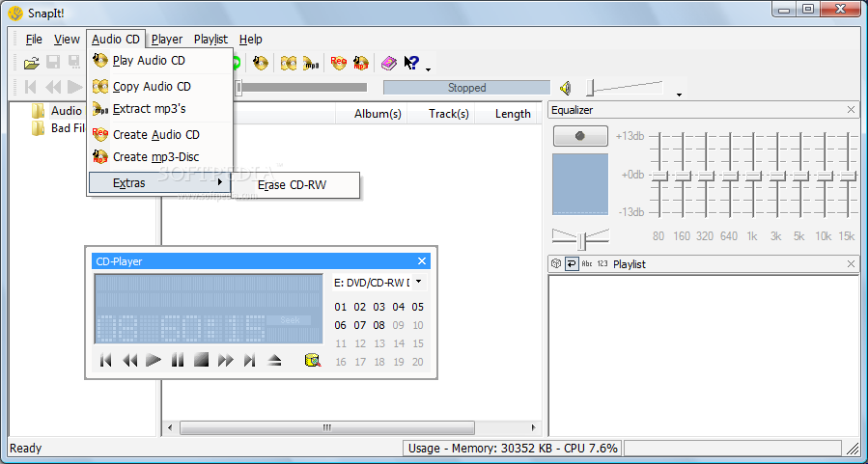
Task: Click the Track(s) column header
Action: 440,114
